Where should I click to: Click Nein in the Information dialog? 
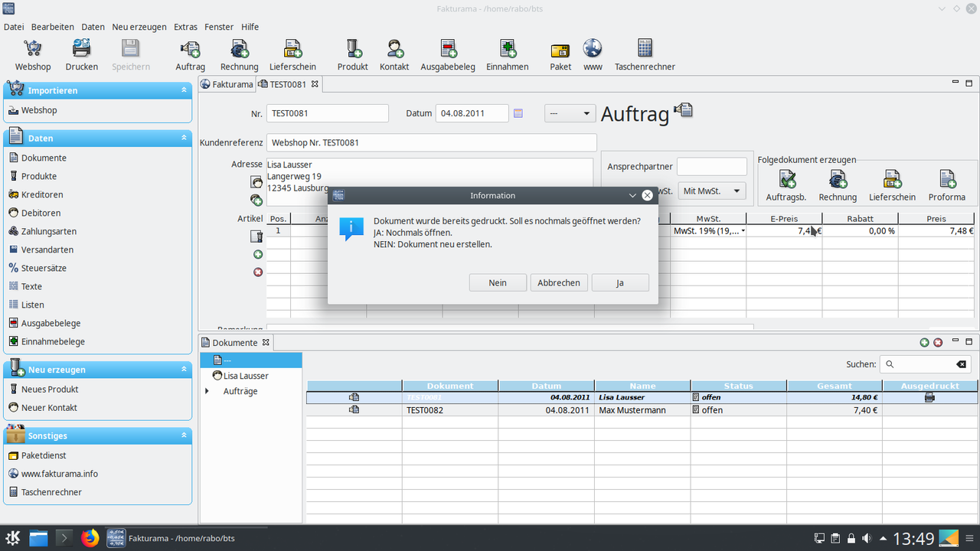point(498,282)
